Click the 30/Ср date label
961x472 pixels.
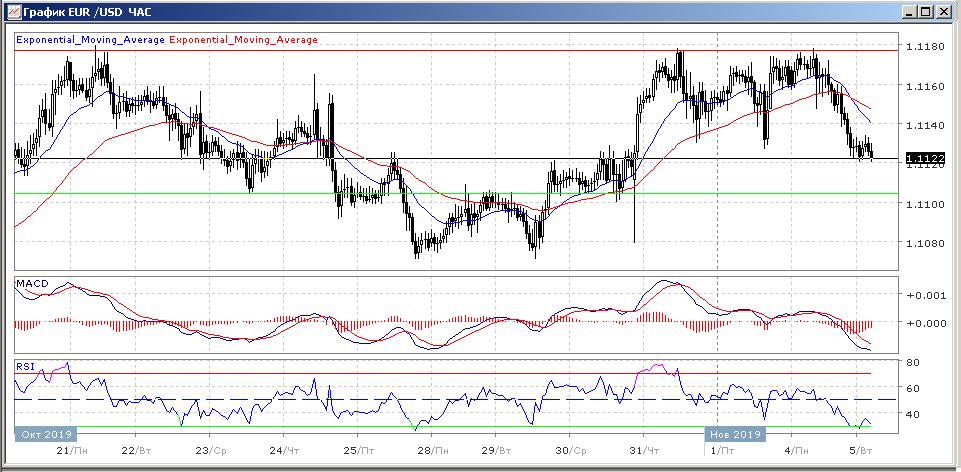571,451
